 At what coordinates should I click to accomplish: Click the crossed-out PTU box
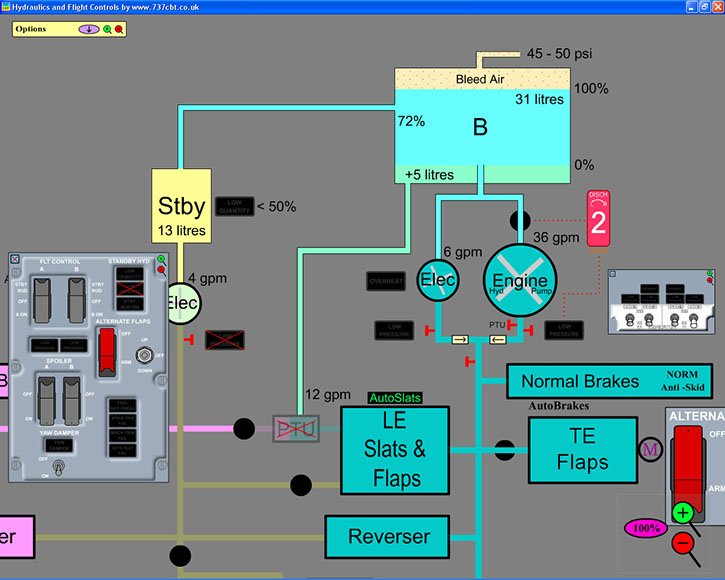[x=296, y=428]
